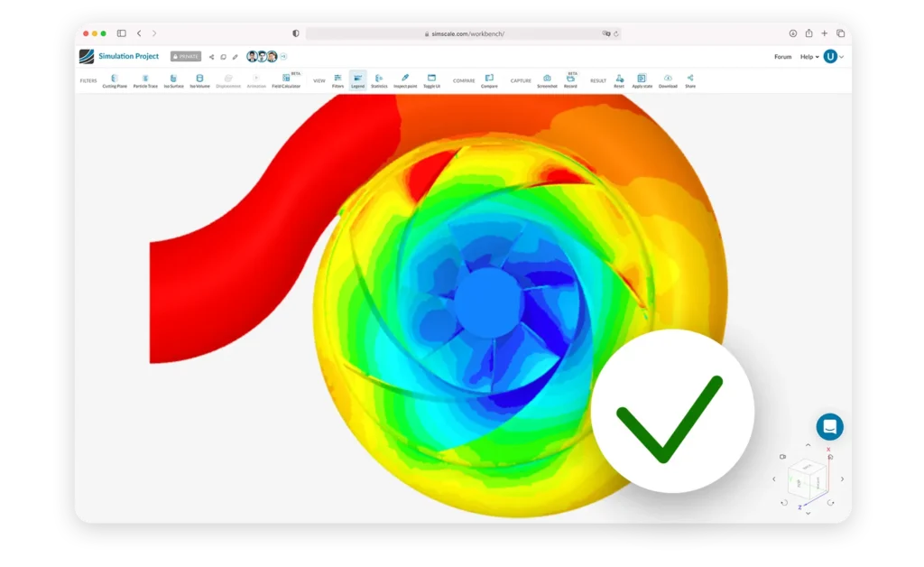This screenshot has height=567, width=924.
Task: Click the PRIVATE project button
Action: pos(186,56)
